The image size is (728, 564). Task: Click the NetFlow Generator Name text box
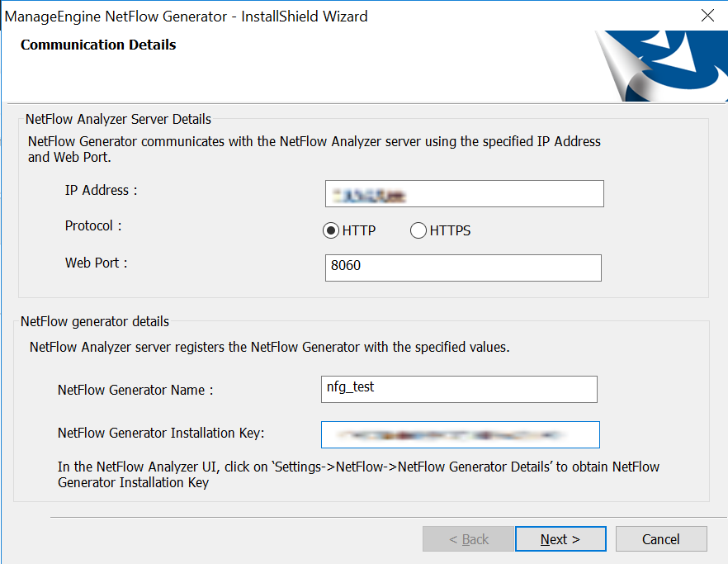(459, 388)
